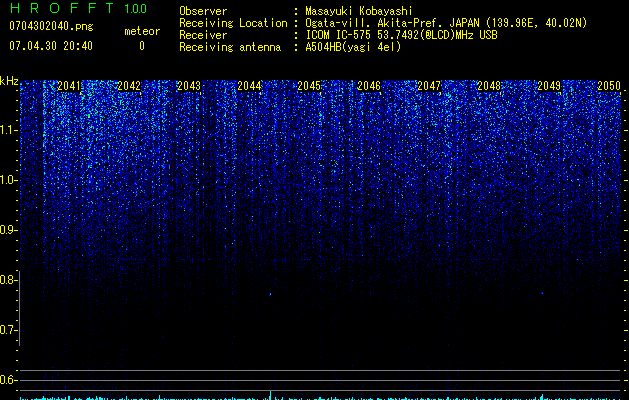Click the kHz axis unit label
Screen dimensions: 629x400
click(x=9, y=81)
